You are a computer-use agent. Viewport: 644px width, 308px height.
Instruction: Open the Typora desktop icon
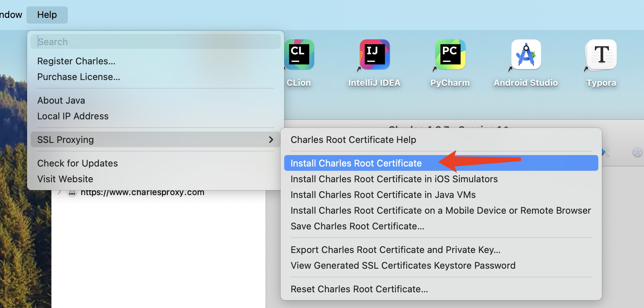coord(602,54)
